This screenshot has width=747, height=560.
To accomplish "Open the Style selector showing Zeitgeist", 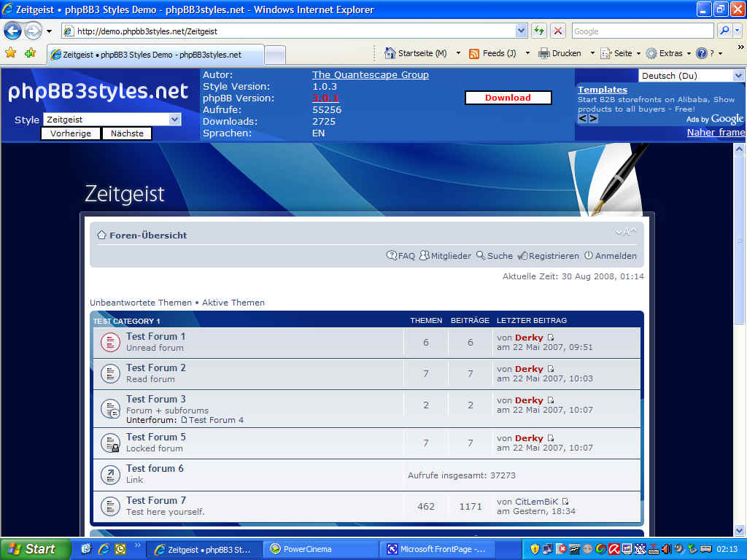I will click(x=112, y=120).
